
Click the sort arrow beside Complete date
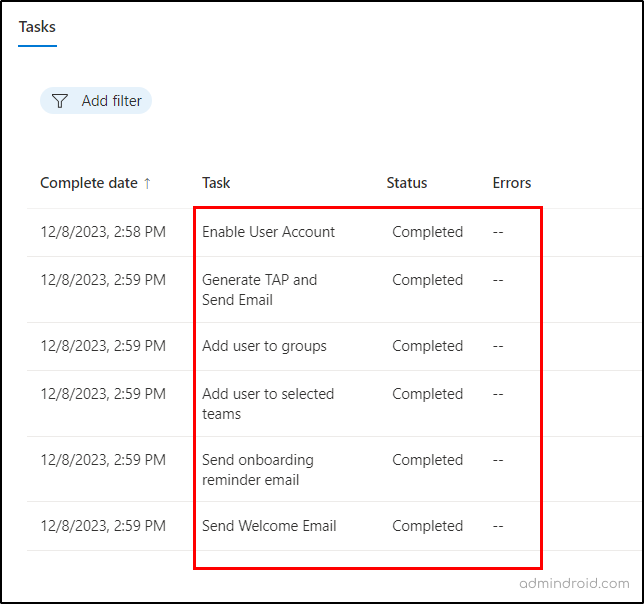(x=147, y=183)
